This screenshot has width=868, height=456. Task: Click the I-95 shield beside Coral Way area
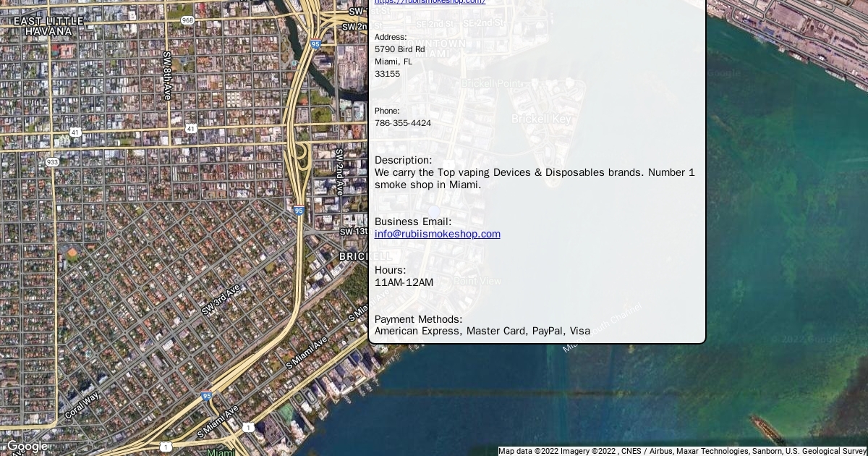[x=207, y=396]
